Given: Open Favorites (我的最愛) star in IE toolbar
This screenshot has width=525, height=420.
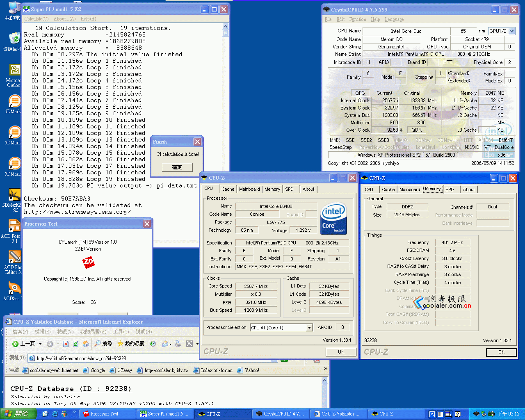Looking at the screenshot, I should [131, 344].
